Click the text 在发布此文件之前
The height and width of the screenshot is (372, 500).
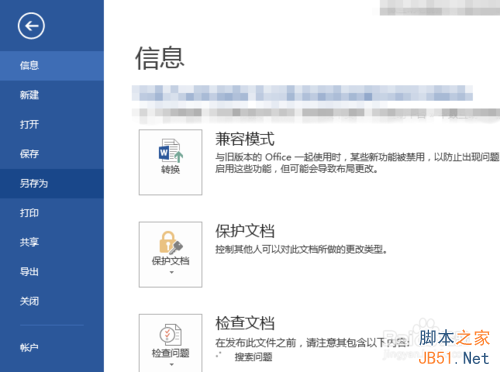(x=255, y=343)
